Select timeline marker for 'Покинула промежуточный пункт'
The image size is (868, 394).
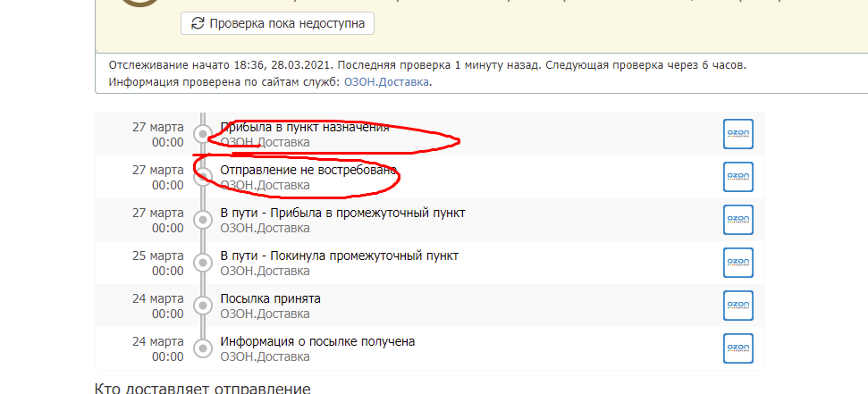(203, 263)
